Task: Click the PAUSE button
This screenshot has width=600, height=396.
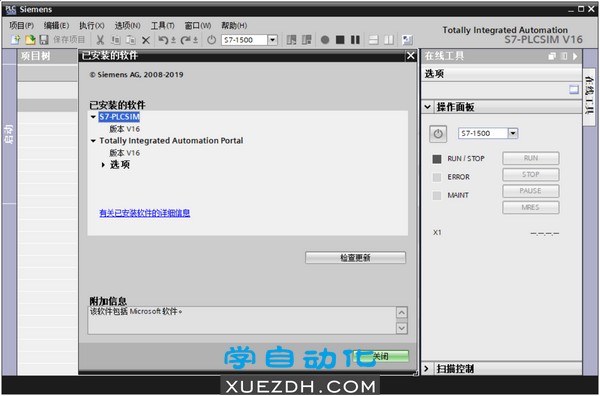Action: pyautogui.click(x=531, y=191)
